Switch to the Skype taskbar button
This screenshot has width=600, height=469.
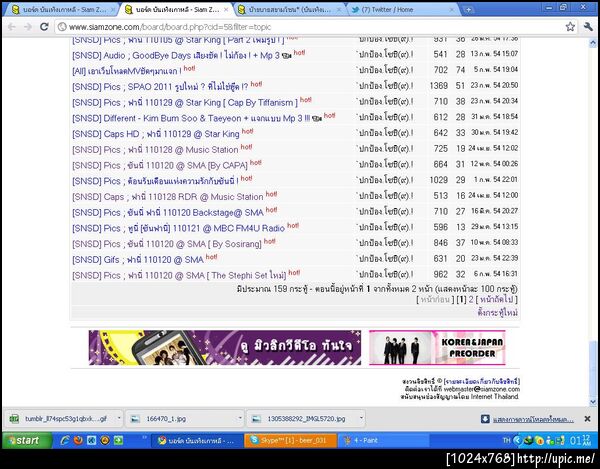pos(290,440)
